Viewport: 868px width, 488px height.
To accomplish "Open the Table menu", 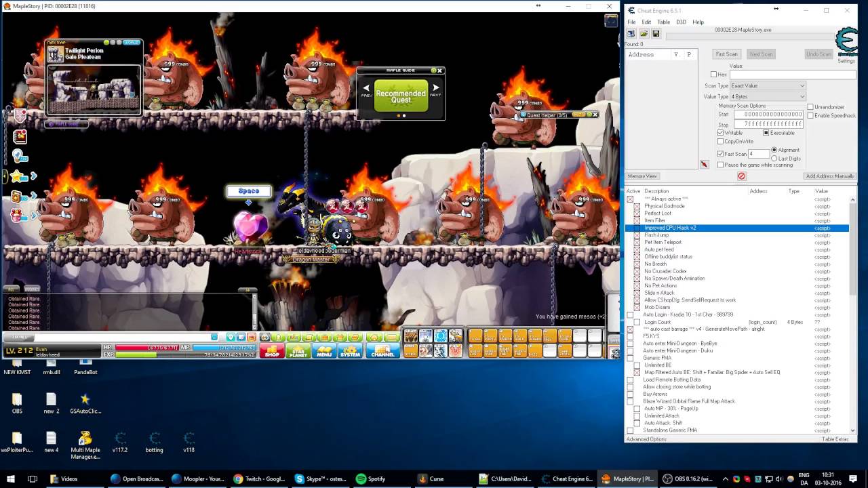I will [663, 22].
